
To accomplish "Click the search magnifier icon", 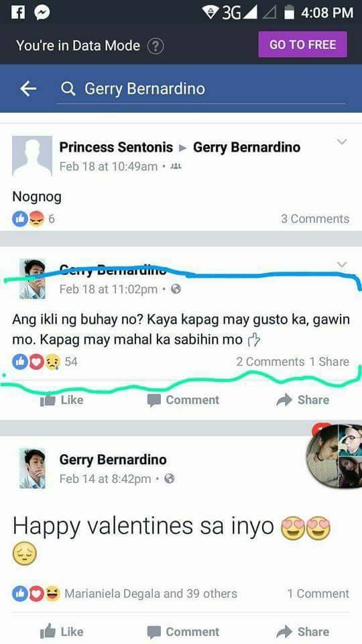I will coord(68,89).
